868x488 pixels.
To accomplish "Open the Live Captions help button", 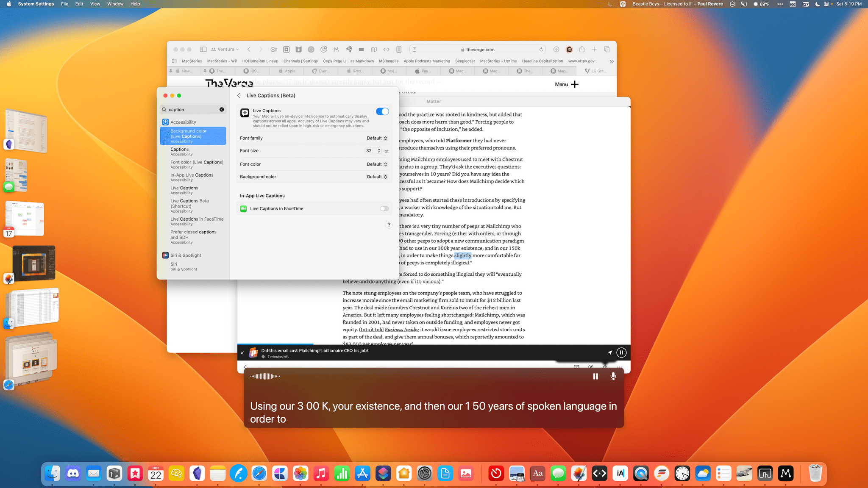I will pyautogui.click(x=389, y=225).
